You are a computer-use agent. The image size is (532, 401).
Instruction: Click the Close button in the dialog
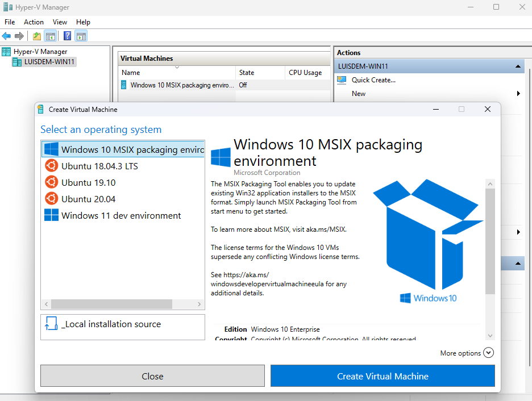pyautogui.click(x=152, y=376)
